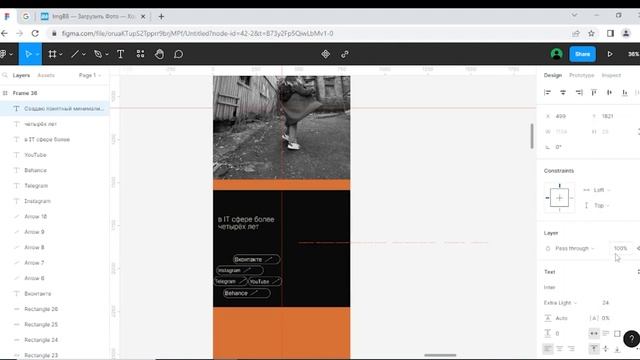
Task: Click the browser address bar URL
Action: click(x=198, y=33)
